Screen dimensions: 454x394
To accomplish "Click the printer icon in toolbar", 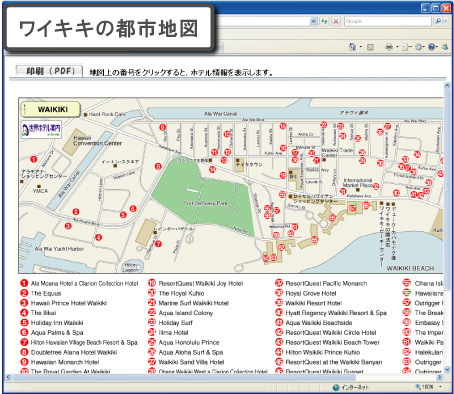I will [389, 47].
